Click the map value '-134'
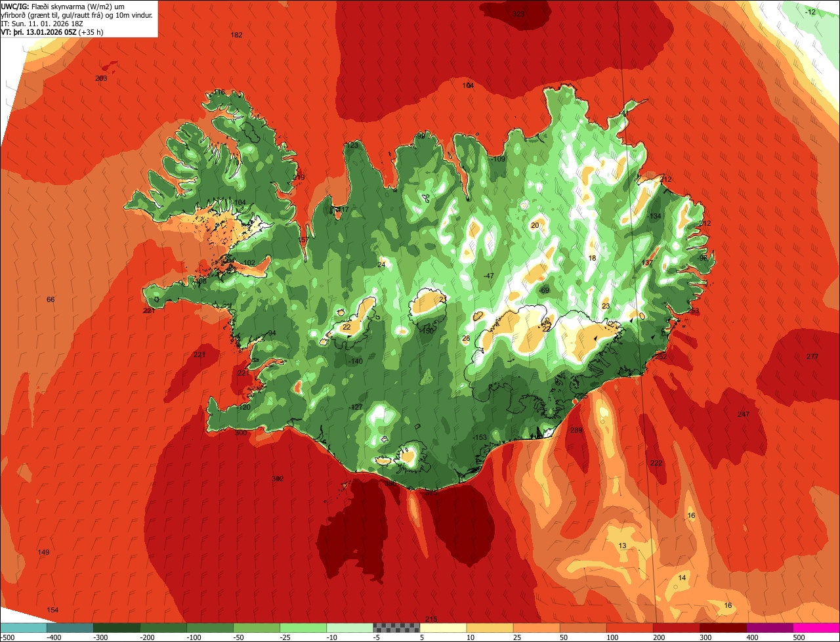The height and width of the screenshot is (642, 840). (654, 216)
